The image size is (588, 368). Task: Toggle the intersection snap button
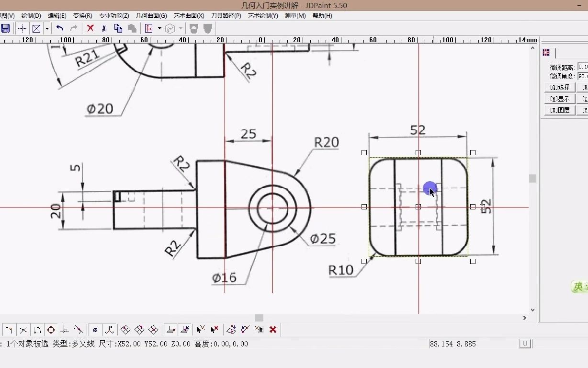click(23, 330)
